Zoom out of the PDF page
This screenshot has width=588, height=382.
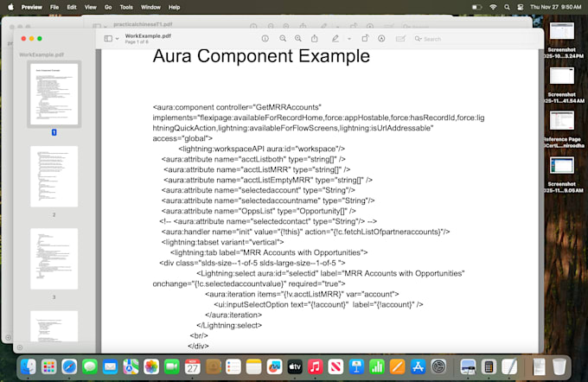(x=283, y=39)
